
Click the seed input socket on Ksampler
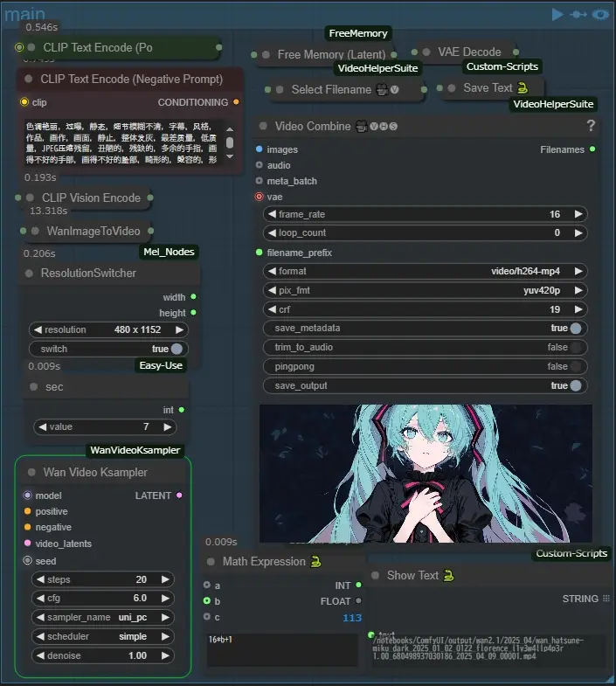pos(28,560)
